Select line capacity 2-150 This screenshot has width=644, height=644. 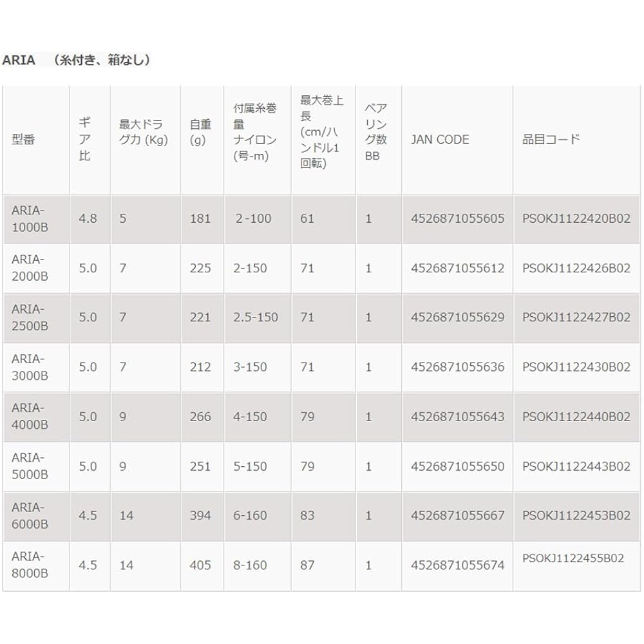coord(250,268)
